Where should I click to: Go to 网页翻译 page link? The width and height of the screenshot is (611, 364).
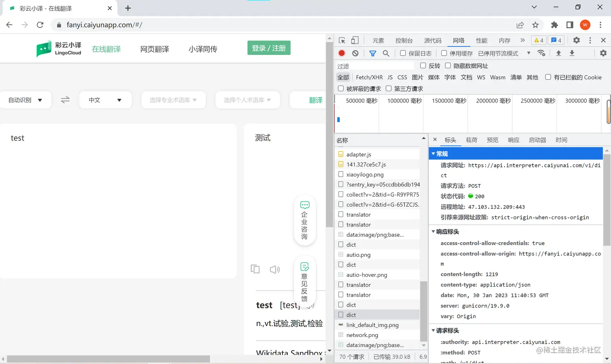coord(155,49)
